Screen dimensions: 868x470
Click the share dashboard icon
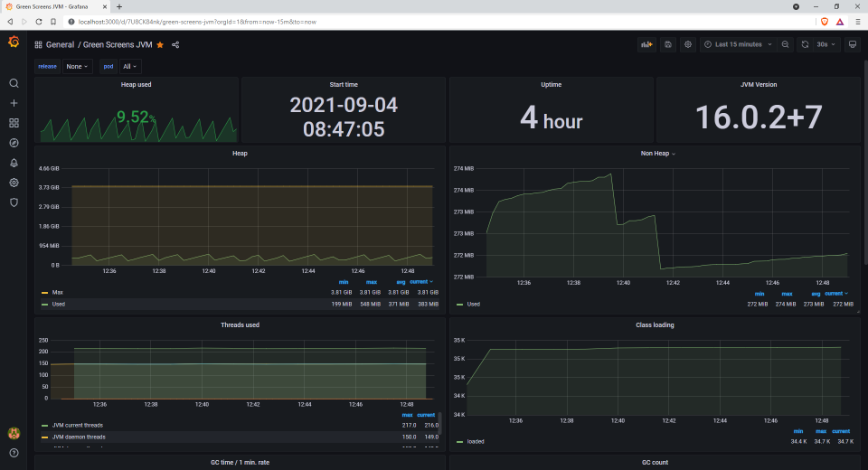click(x=175, y=45)
